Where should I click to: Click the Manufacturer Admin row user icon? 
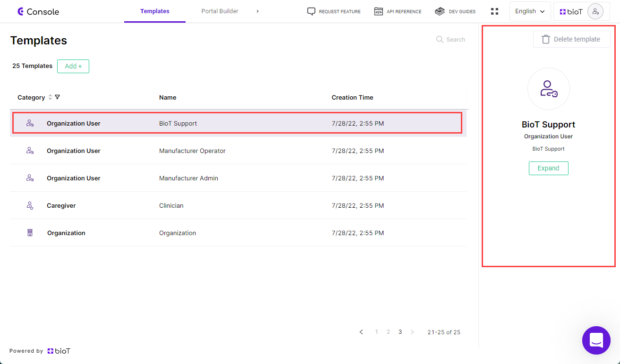(x=30, y=178)
